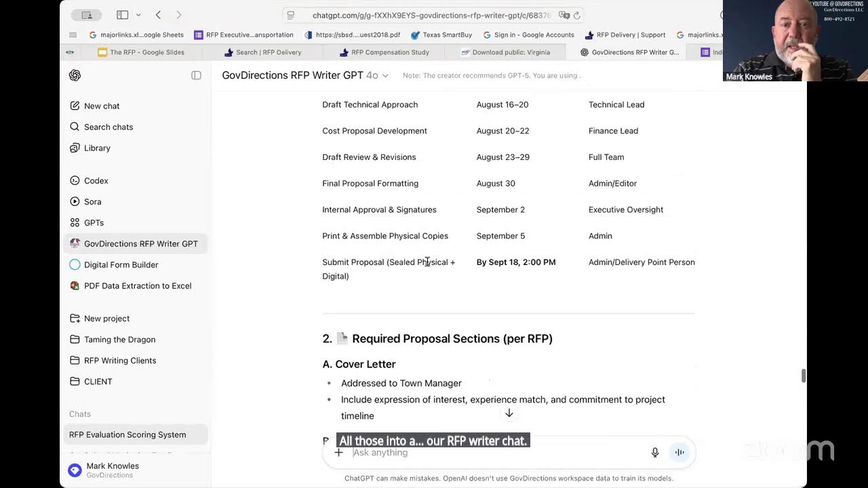The width and height of the screenshot is (868, 488).
Task: Click Mark Knowles webcam video thumbnail
Action: click(x=795, y=41)
